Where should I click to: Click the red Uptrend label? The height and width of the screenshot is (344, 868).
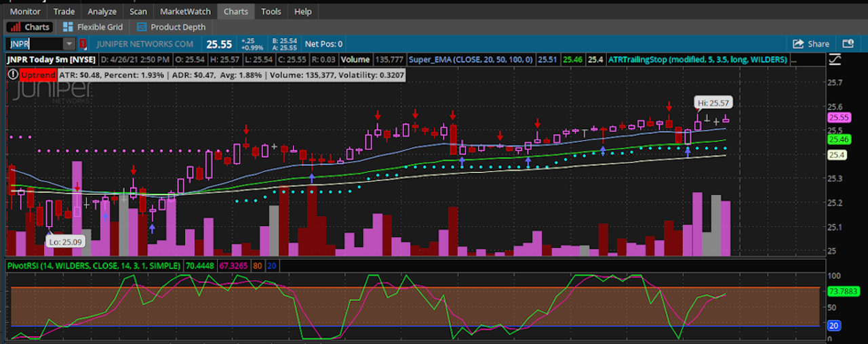coord(39,74)
